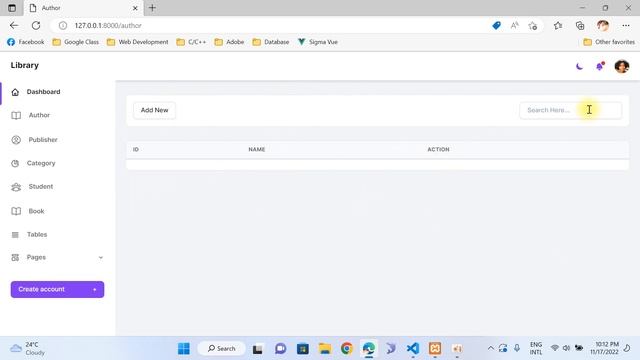Open the user profile avatar menu

pyautogui.click(x=622, y=66)
